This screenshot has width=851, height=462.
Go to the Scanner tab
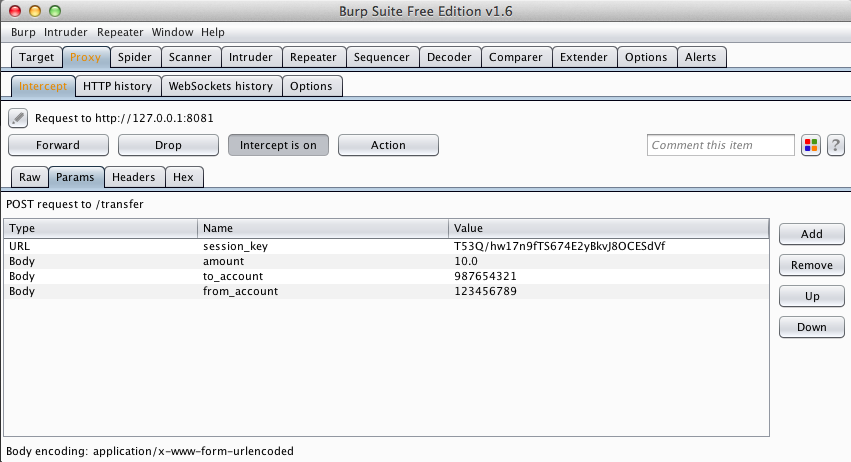[x=190, y=57]
